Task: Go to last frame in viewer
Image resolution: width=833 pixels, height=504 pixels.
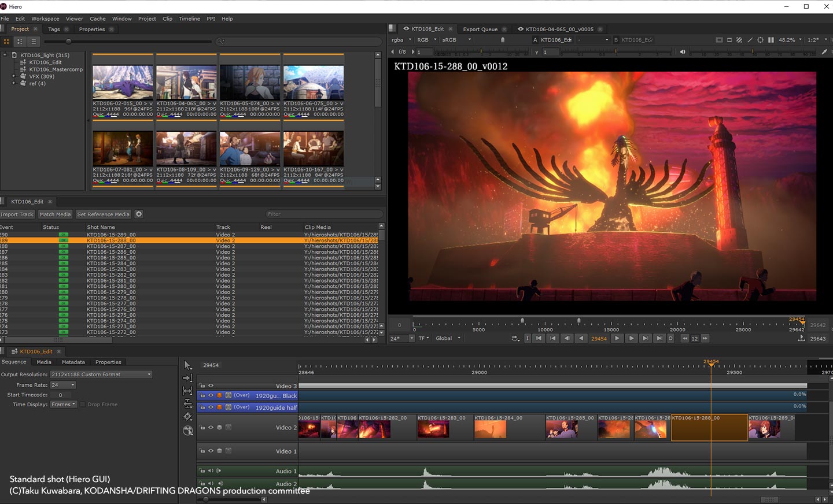Action: coord(659,339)
